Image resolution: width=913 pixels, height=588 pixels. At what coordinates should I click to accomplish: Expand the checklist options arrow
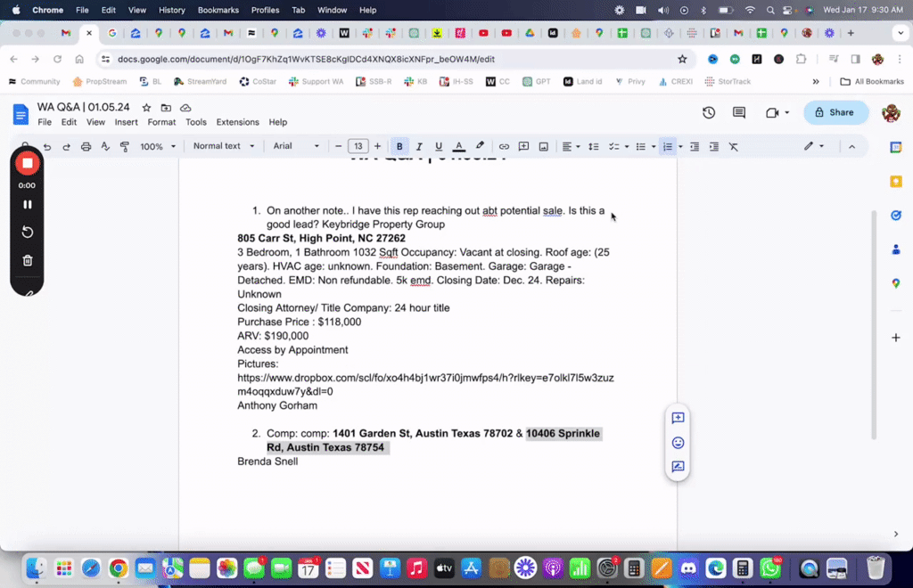[x=627, y=147]
